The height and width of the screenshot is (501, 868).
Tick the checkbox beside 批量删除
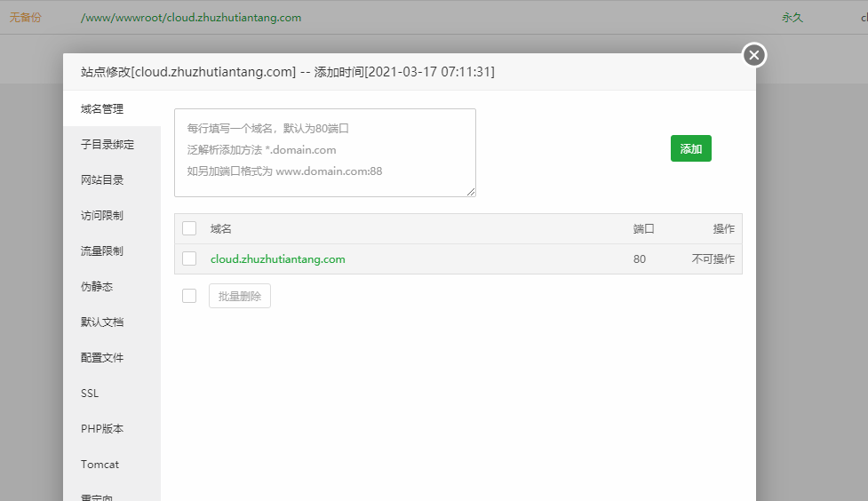pyautogui.click(x=189, y=296)
